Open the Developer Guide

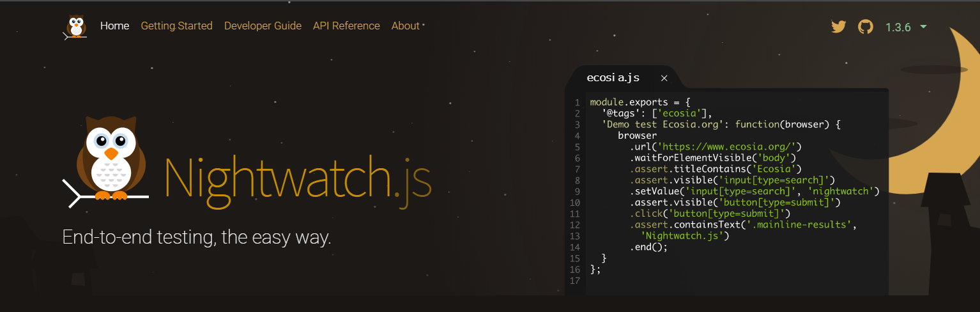click(263, 26)
